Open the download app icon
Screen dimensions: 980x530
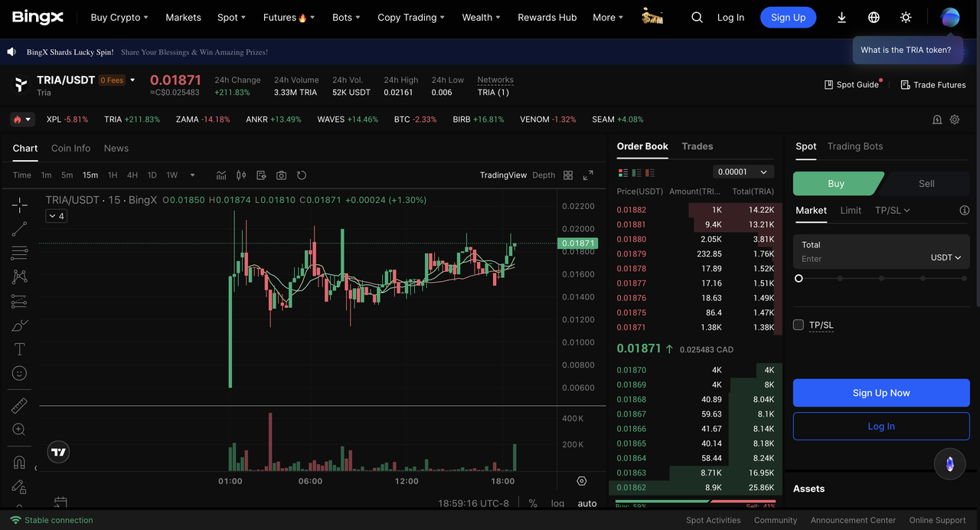pyautogui.click(x=841, y=18)
